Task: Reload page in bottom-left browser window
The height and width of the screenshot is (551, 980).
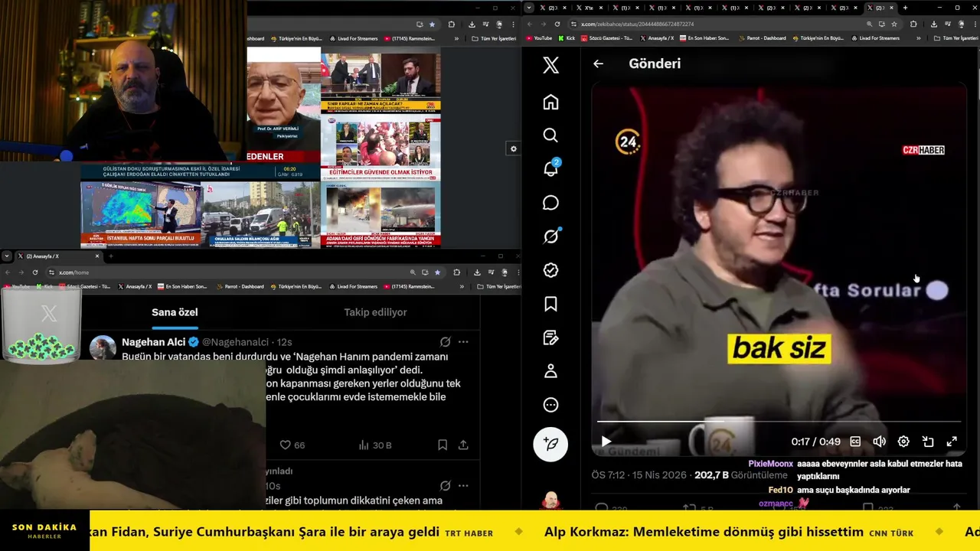Action: (35, 272)
